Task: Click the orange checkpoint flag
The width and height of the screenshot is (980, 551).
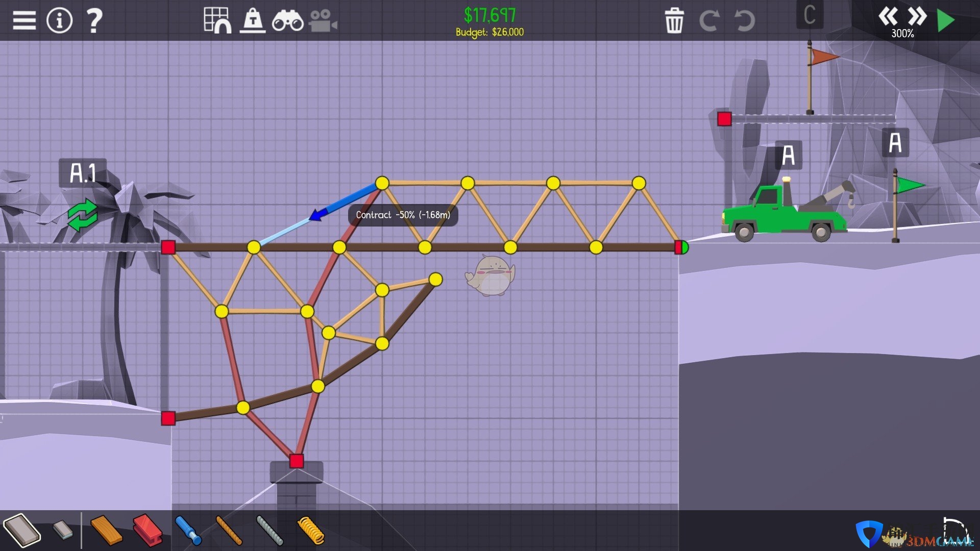Action: [x=824, y=57]
